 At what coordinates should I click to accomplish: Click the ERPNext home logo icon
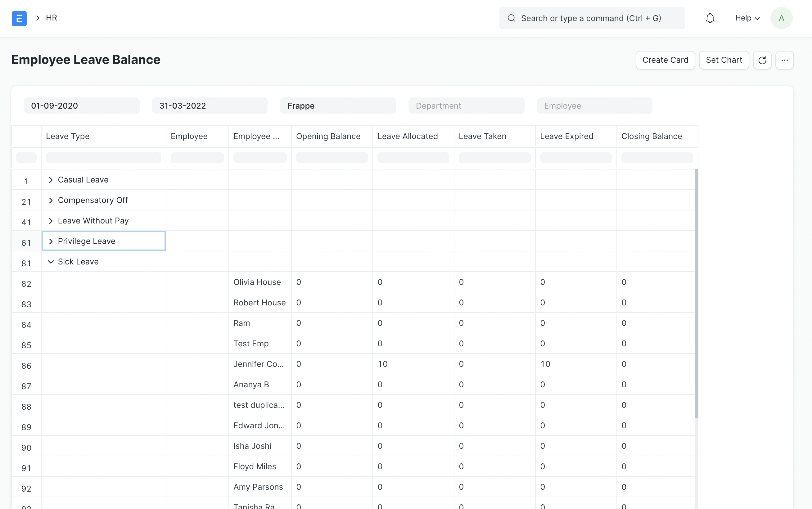19,18
